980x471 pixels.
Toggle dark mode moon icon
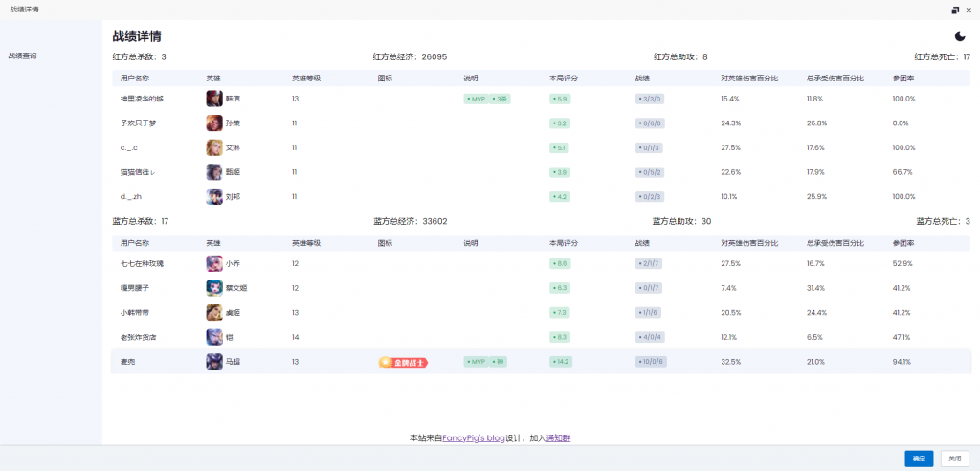(x=959, y=36)
